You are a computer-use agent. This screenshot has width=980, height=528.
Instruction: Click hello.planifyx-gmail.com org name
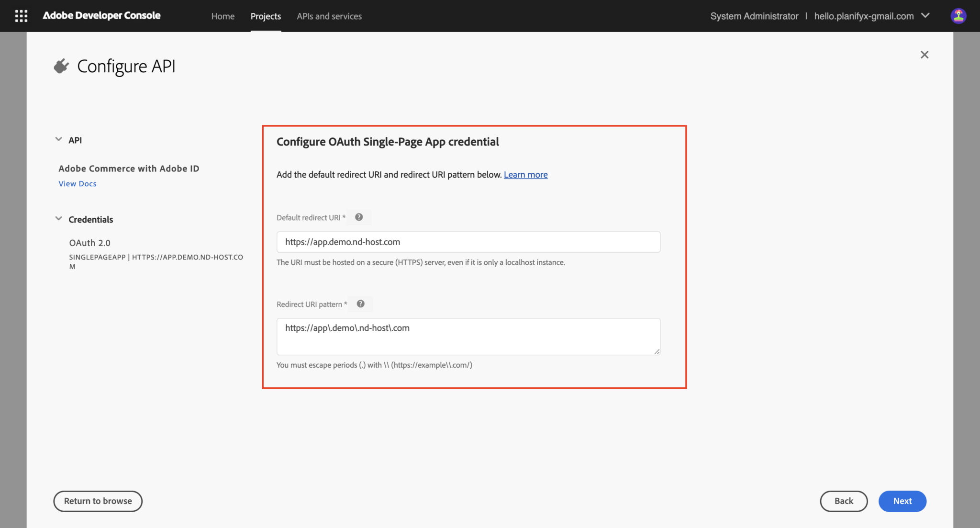coord(864,16)
